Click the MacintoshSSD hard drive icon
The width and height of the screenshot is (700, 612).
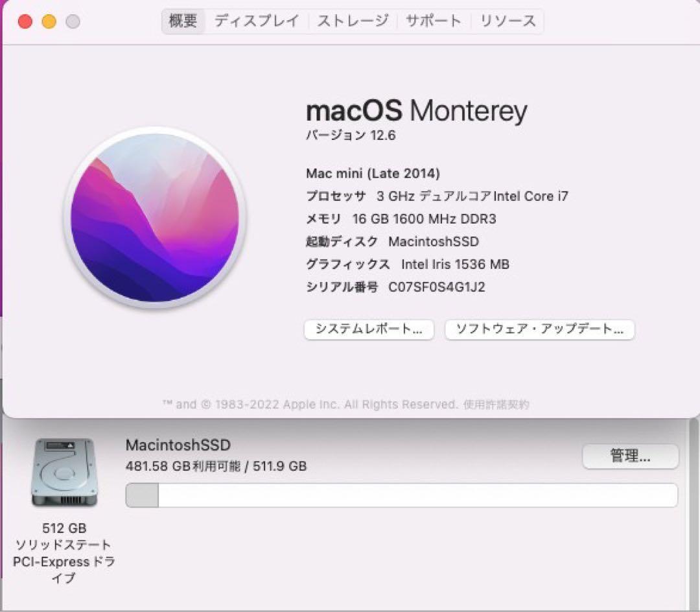point(64,472)
